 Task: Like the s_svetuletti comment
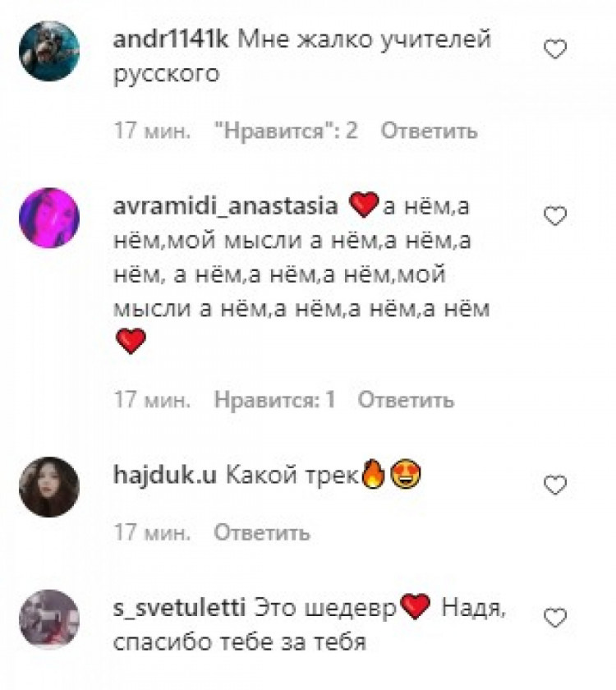point(555,618)
